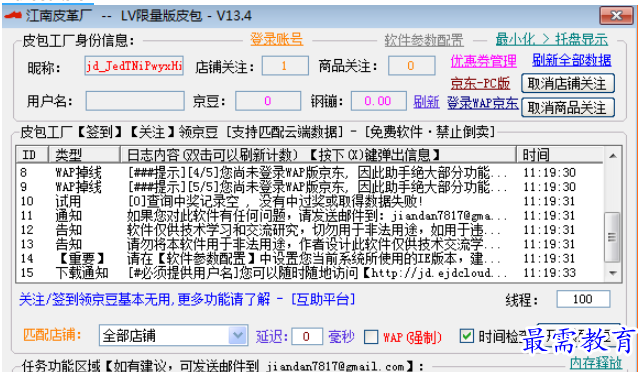644x372 pixels.
Task: Open 京东-PC版 link
Action: 480,83
